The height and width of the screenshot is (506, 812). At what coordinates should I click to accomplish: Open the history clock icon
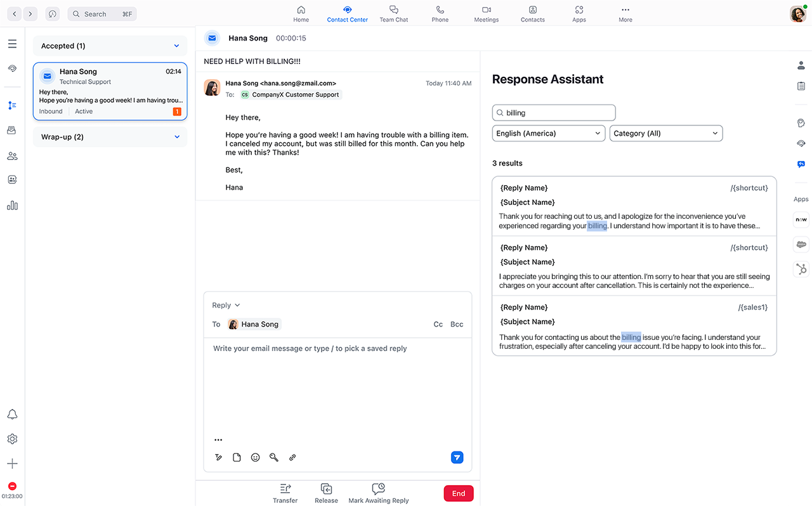[x=53, y=13]
